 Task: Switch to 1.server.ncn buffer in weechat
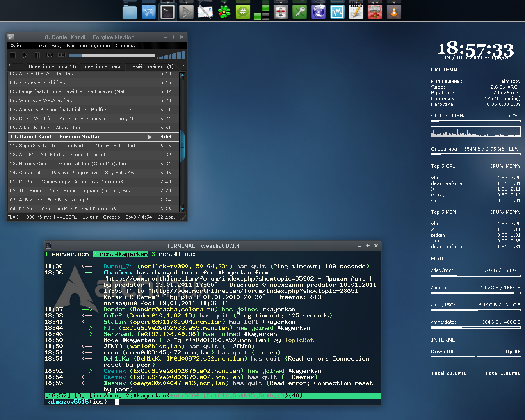(67, 254)
